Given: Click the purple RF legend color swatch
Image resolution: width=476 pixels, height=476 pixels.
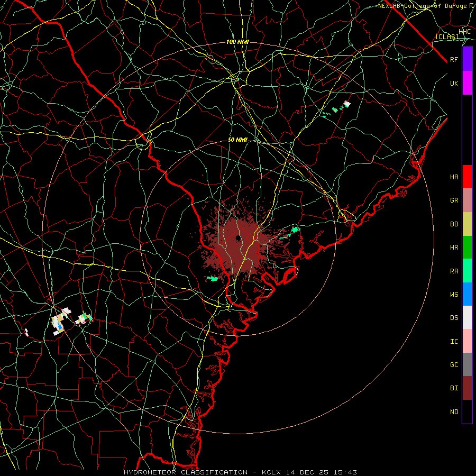Looking at the screenshot, I should pos(467,59).
